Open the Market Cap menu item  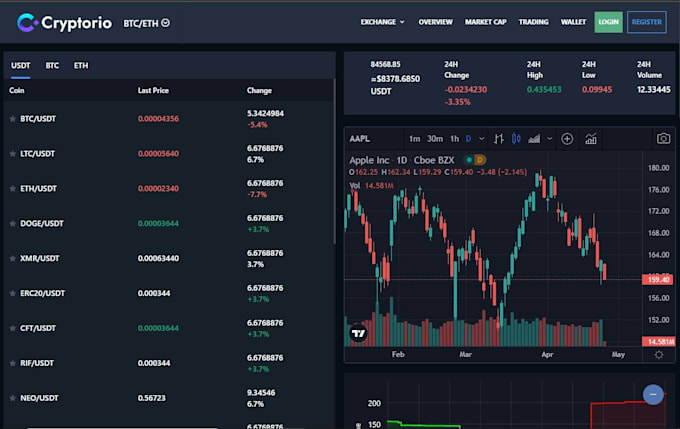[x=485, y=22]
